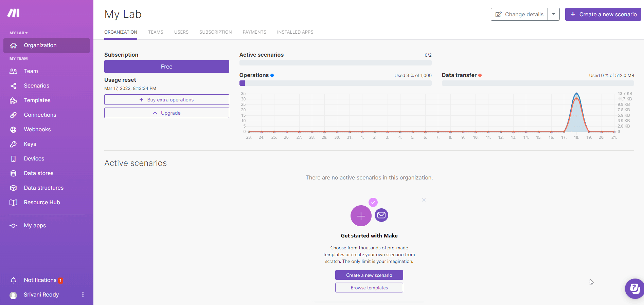The height and width of the screenshot is (305, 644).
Task: Switch to the Installed Apps tab
Action: pos(295,32)
